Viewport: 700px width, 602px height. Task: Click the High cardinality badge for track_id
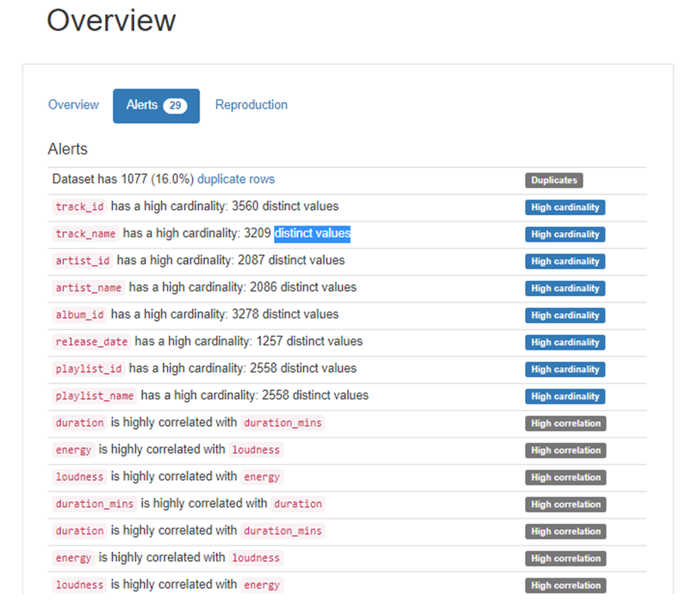click(x=565, y=207)
